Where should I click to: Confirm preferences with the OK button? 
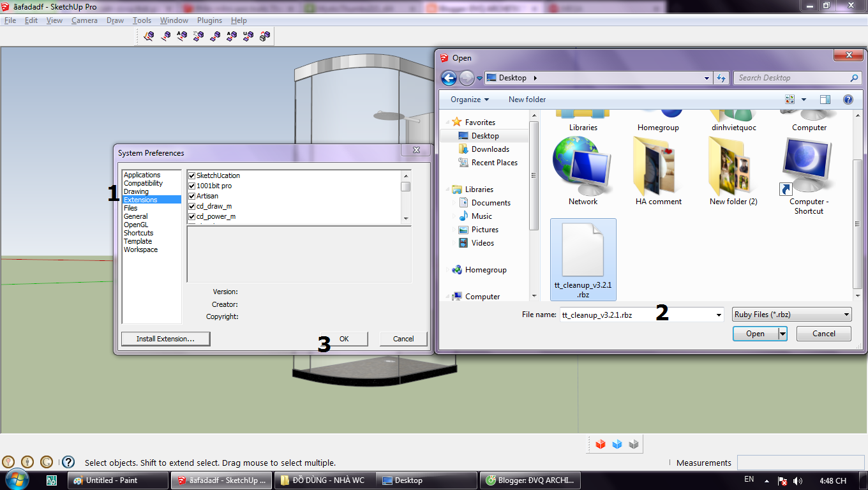tap(345, 339)
